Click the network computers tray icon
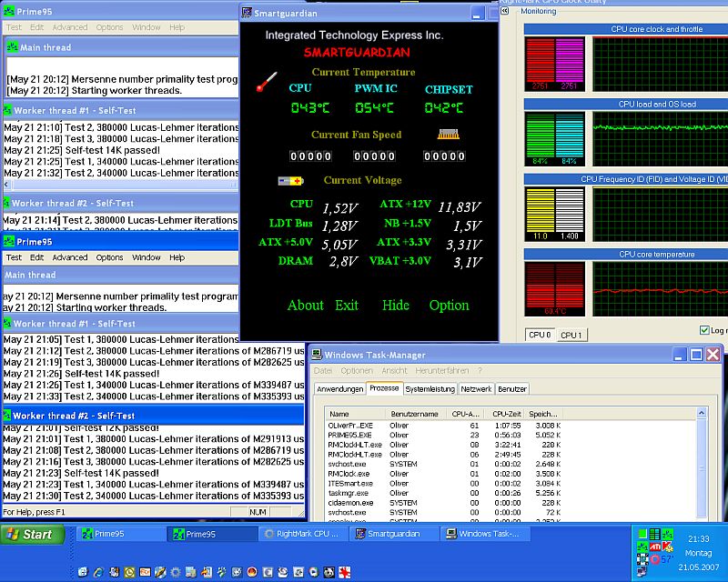728x582 pixels. coord(642,571)
